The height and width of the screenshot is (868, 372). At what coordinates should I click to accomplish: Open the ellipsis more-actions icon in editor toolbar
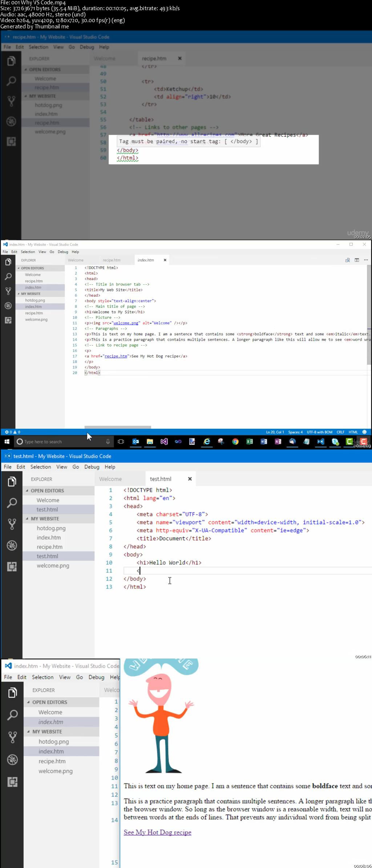point(366,260)
